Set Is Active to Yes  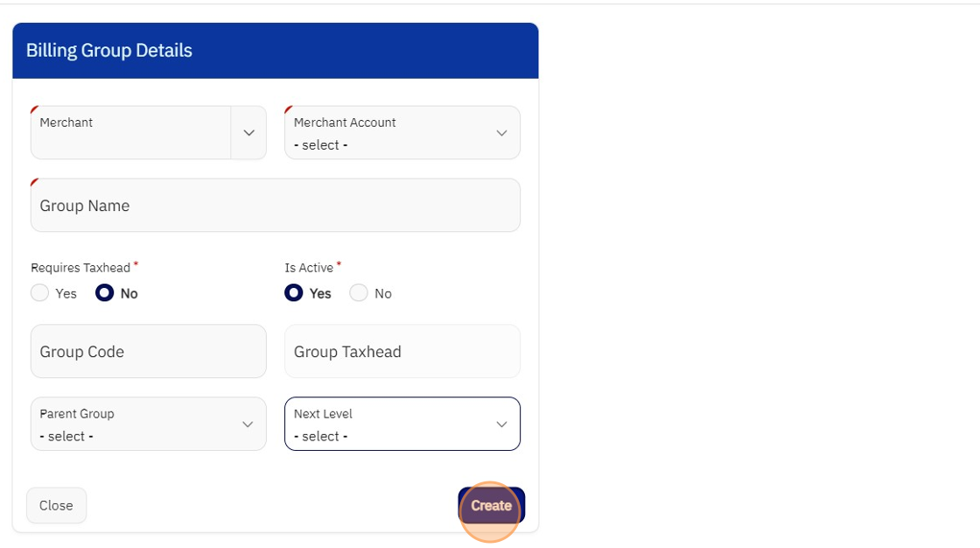[x=294, y=293]
